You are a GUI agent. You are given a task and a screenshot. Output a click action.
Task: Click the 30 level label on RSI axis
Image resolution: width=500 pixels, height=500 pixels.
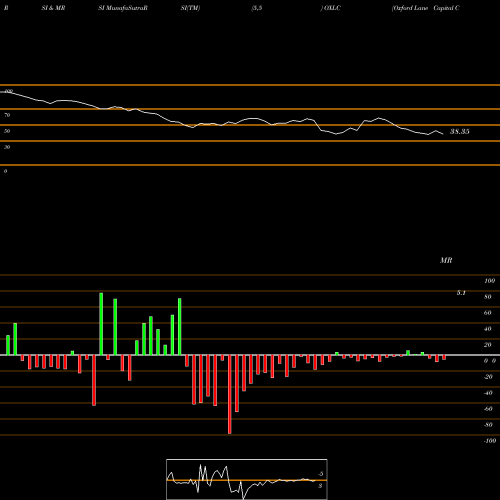tap(7, 147)
